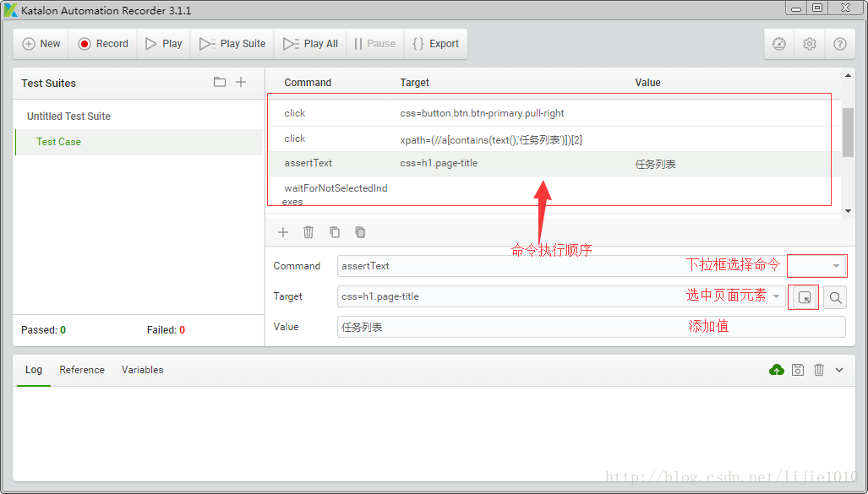Screen dimensions: 868x494
Task: Click the select page element icon
Action: (x=805, y=297)
